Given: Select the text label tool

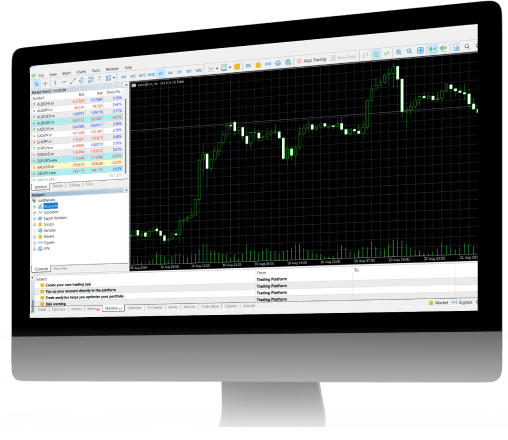Looking at the screenshot, I should [x=100, y=78].
